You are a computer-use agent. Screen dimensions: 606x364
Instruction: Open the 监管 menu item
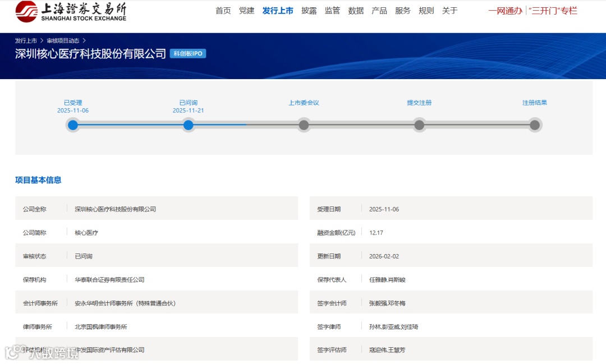click(x=332, y=11)
